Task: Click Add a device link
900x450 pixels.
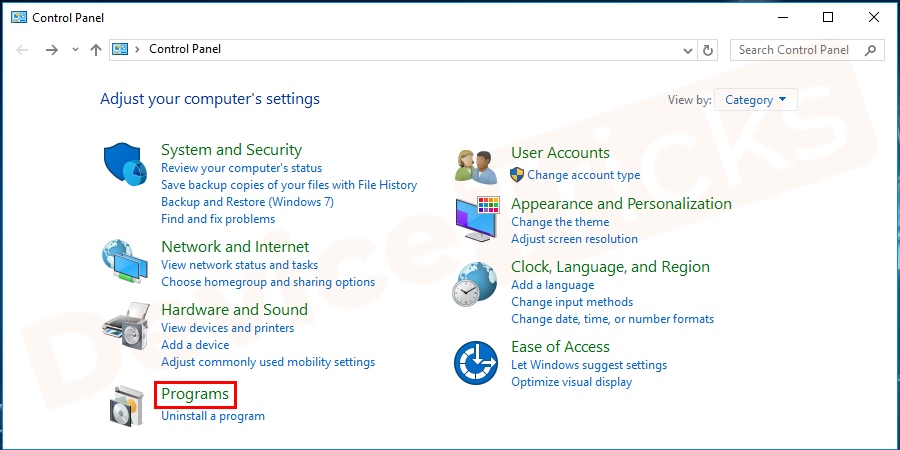Action: coord(195,345)
